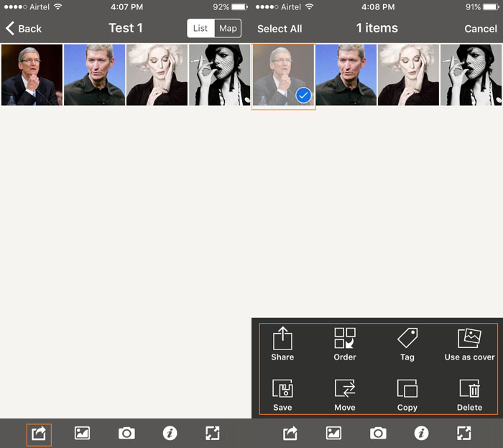Image resolution: width=503 pixels, height=448 pixels.
Task: Open the camera from the Test 1 screen toolbar
Action: [x=126, y=433]
